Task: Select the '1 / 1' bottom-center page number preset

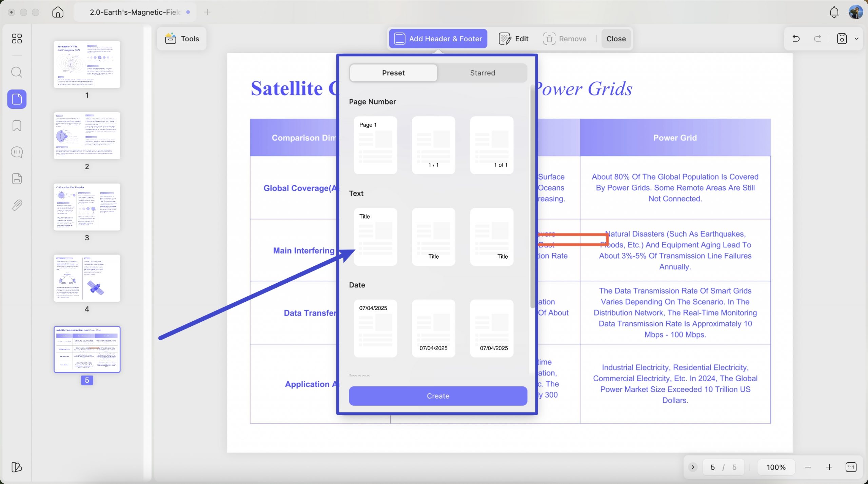Action: 433,145
